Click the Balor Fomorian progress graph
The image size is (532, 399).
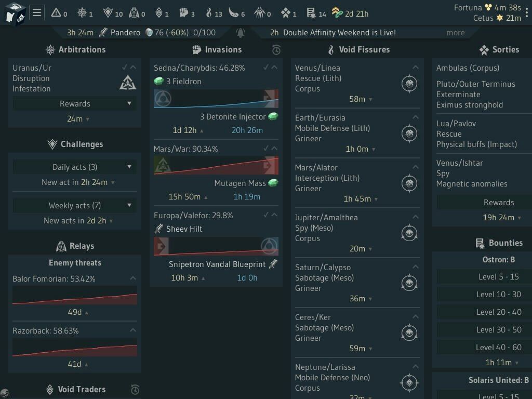(x=75, y=295)
